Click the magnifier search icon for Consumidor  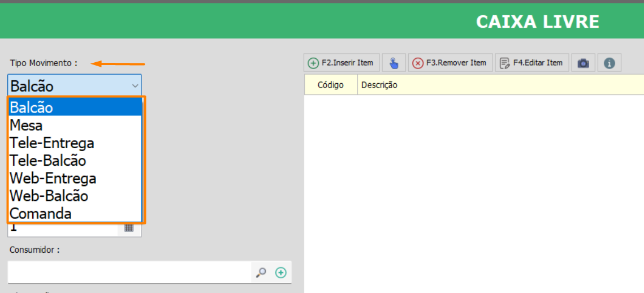point(261,273)
